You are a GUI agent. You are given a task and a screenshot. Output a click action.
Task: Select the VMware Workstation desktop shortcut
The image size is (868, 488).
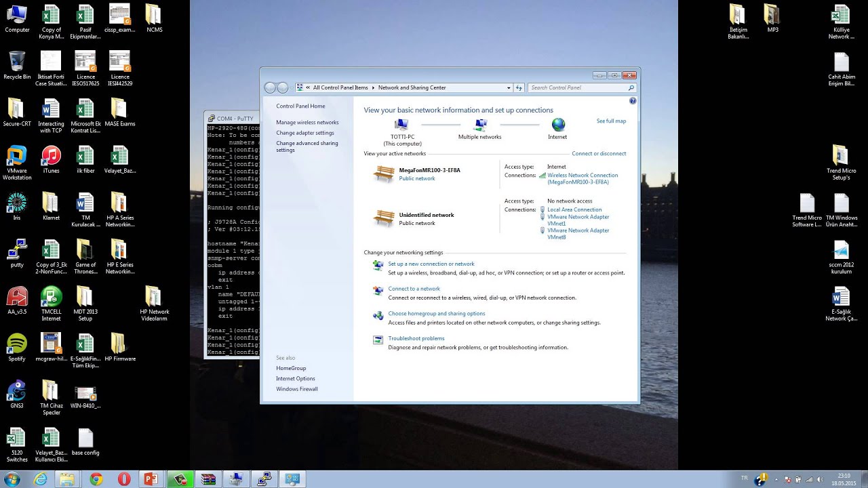pos(17,163)
